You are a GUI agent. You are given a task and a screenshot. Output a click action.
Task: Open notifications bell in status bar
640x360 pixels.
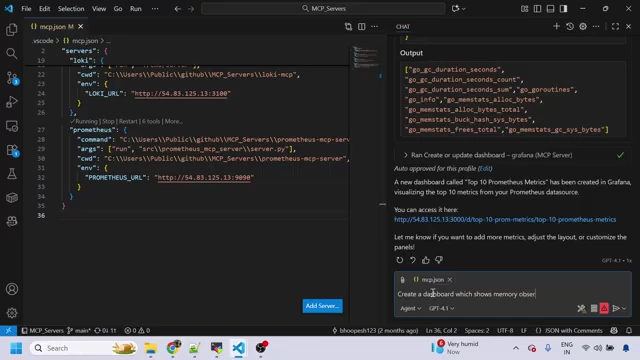pyautogui.click(x=629, y=331)
